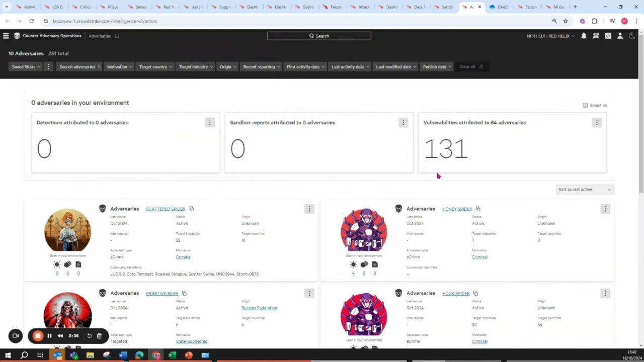
Task: Expand the Saved filters dropdown
Action: (x=26, y=66)
